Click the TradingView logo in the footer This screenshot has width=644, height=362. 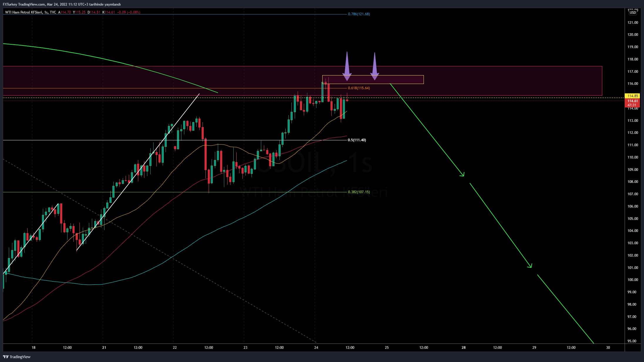[17, 357]
